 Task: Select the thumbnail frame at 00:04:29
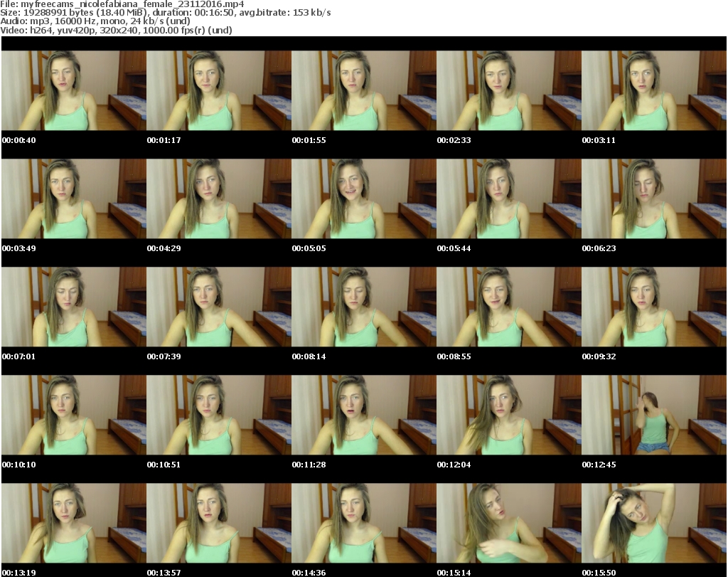219,198
